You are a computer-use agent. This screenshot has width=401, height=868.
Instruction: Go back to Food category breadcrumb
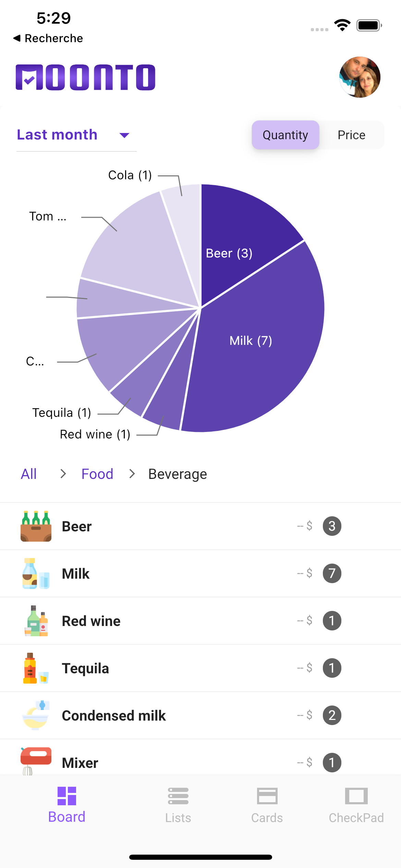pyautogui.click(x=97, y=474)
